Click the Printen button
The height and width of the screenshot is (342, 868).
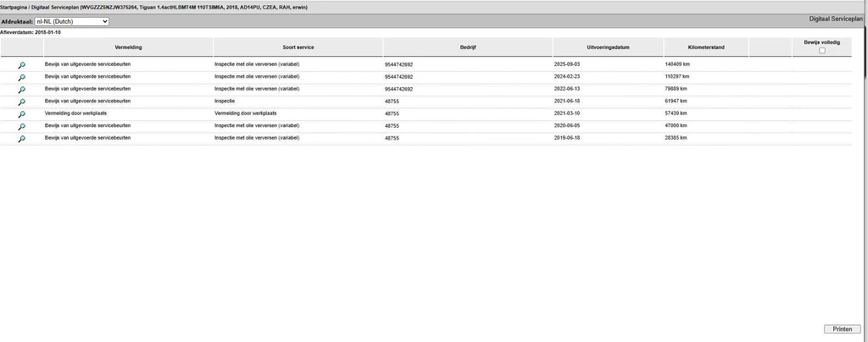coord(842,328)
